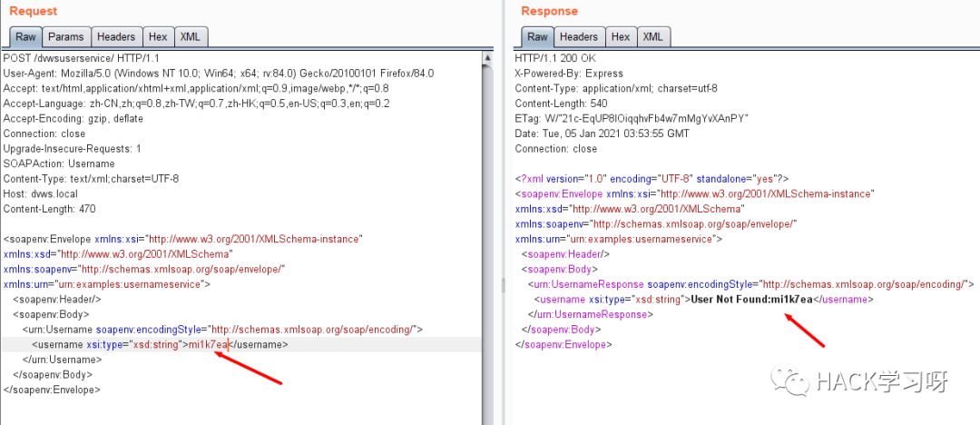Image resolution: width=980 pixels, height=425 pixels.
Task: Click the ETag header line
Action: pyautogui.click(x=632, y=118)
